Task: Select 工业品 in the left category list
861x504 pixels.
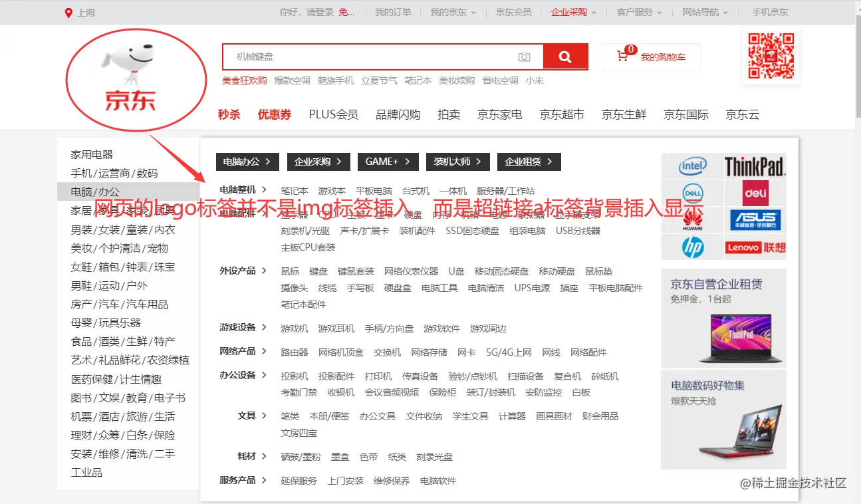Action: tap(86, 472)
